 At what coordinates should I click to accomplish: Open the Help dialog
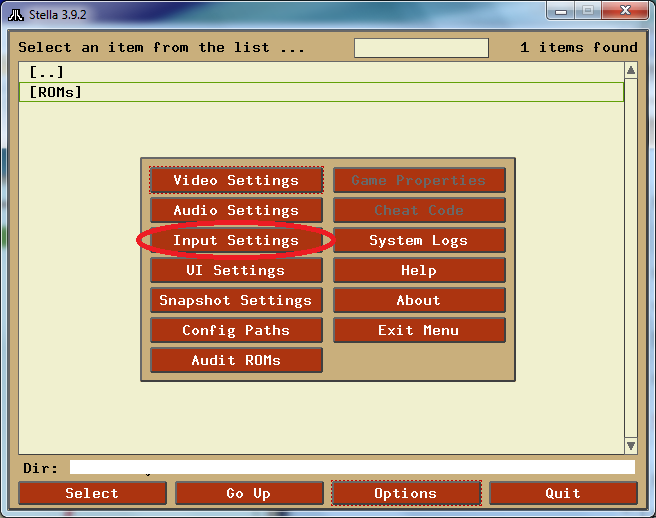419,270
